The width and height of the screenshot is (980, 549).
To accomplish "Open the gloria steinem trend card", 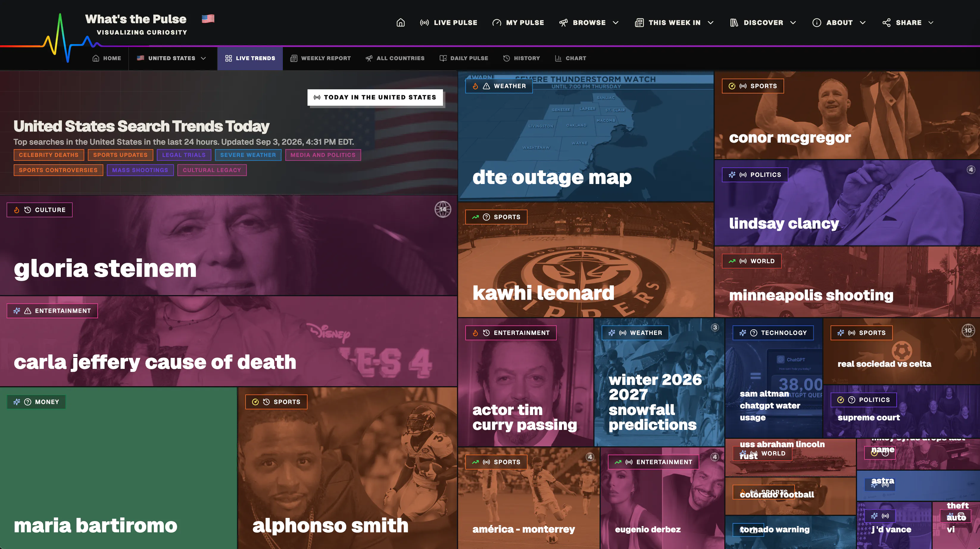I will click(228, 245).
